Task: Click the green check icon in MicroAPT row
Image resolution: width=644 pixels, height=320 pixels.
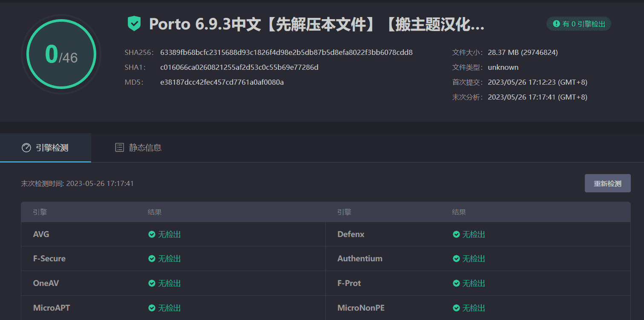Action: pyautogui.click(x=152, y=308)
